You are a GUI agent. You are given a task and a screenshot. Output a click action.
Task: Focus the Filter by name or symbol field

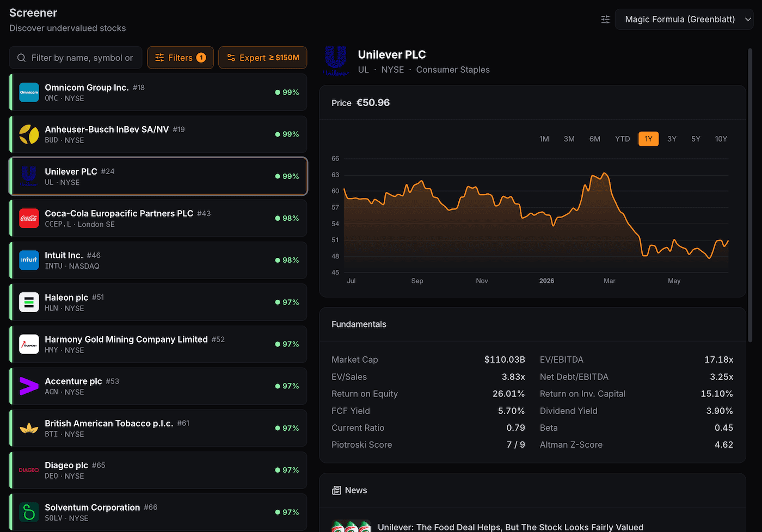76,58
